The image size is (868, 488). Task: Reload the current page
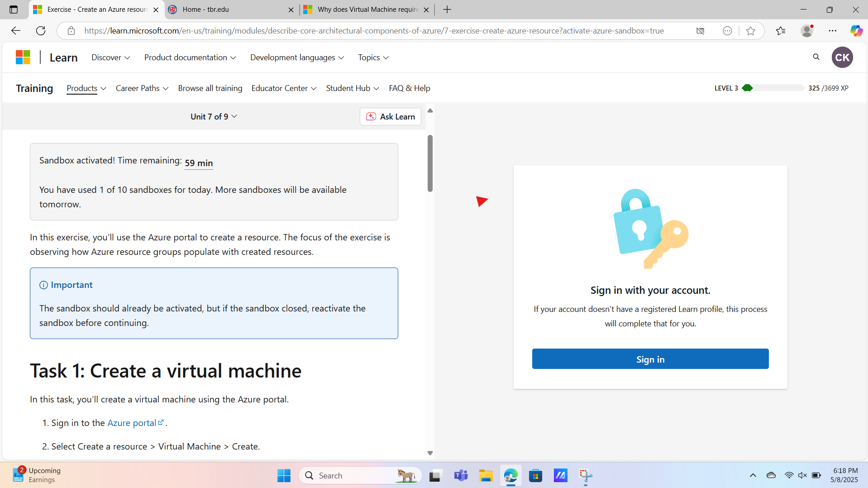[41, 31]
